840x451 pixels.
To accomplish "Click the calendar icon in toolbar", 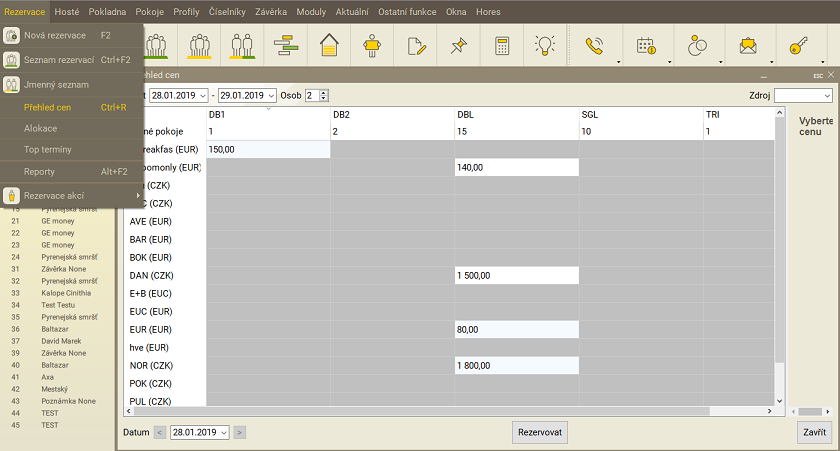I will 645,46.
